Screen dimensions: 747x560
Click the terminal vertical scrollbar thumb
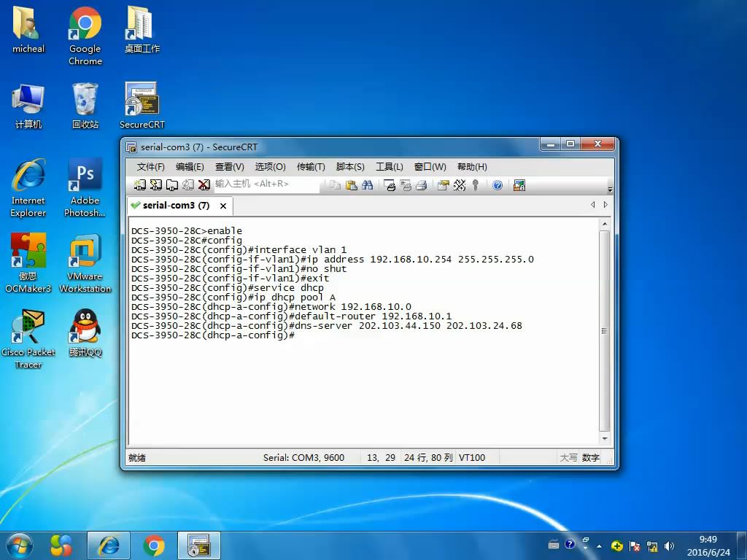pos(605,331)
